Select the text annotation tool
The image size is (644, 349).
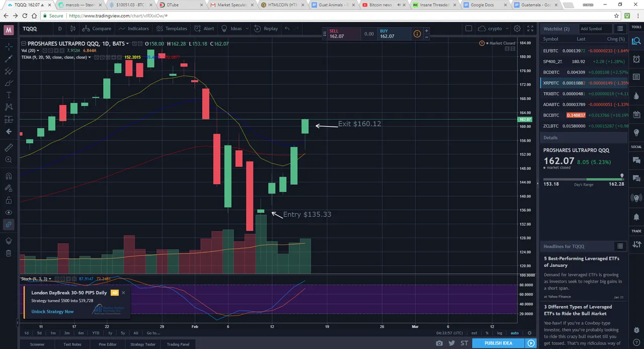[x=9, y=95]
